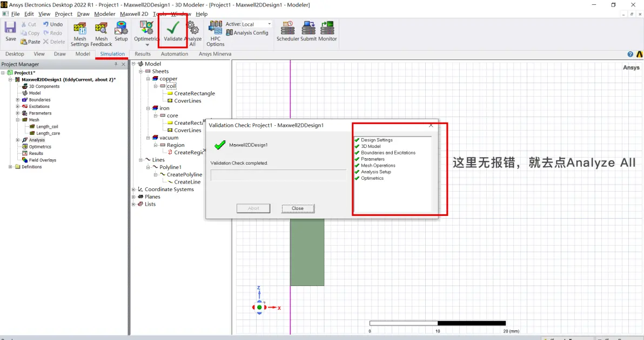644x340 pixels.
Task: Open the Monitor tool
Action: 327,31
